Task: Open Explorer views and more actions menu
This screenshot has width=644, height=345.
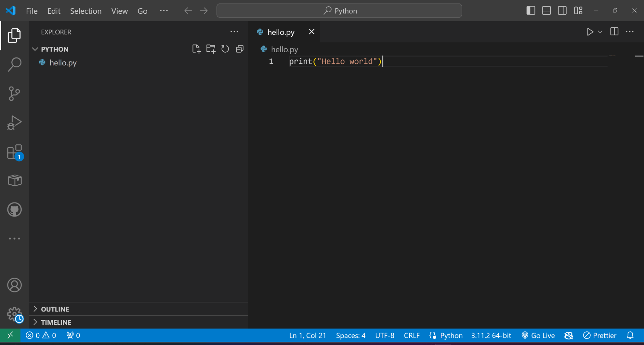Action: point(234,32)
